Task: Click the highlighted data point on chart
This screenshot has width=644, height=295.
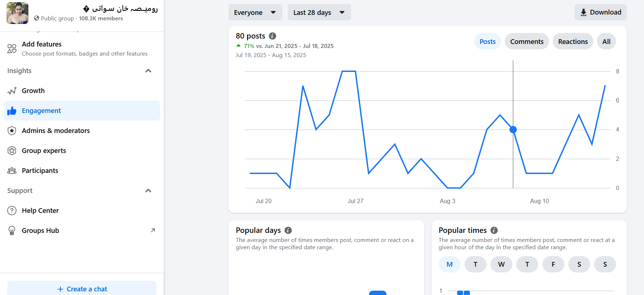Action: click(x=513, y=129)
